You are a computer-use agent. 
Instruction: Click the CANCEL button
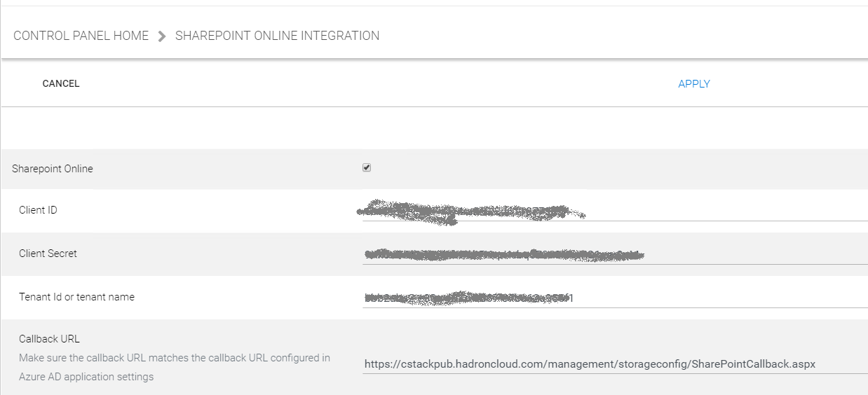coord(61,83)
